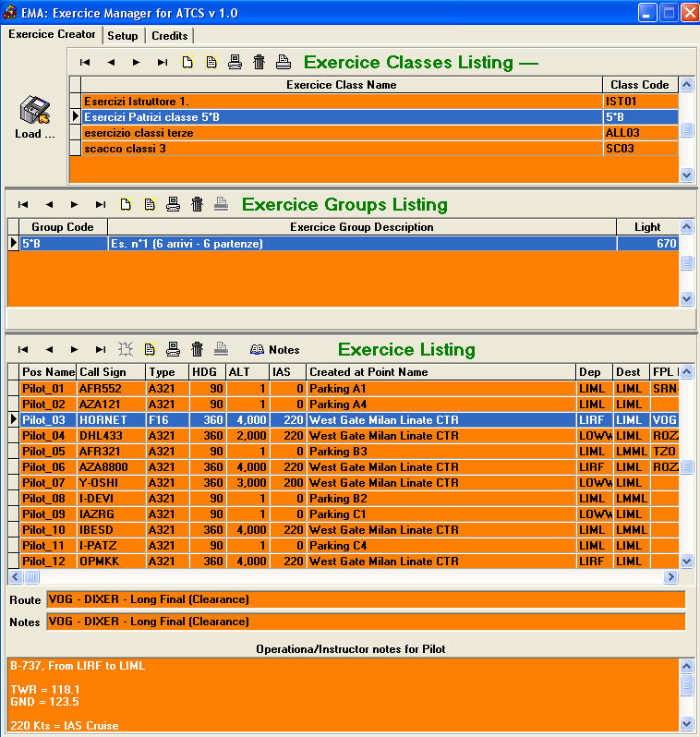The height and width of the screenshot is (737, 700).
Task: Go to last record in Exercice Listing toolbar
Action: coord(100,349)
